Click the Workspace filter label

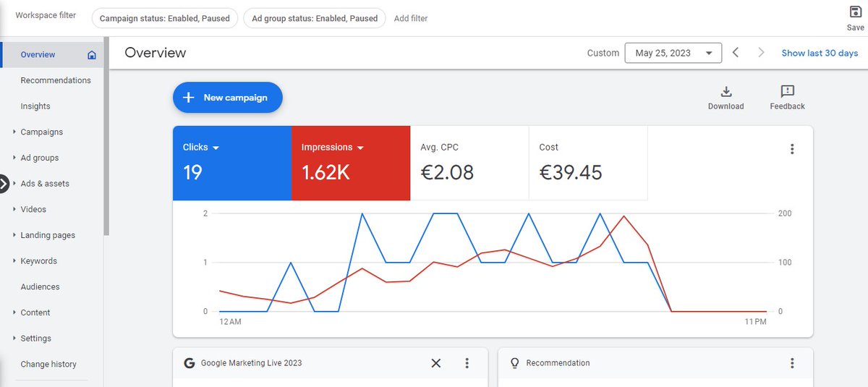pyautogui.click(x=46, y=15)
